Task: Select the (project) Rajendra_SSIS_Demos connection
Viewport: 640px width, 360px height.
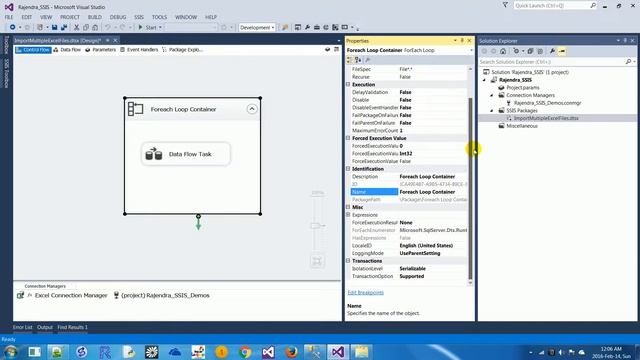Action: point(161,295)
